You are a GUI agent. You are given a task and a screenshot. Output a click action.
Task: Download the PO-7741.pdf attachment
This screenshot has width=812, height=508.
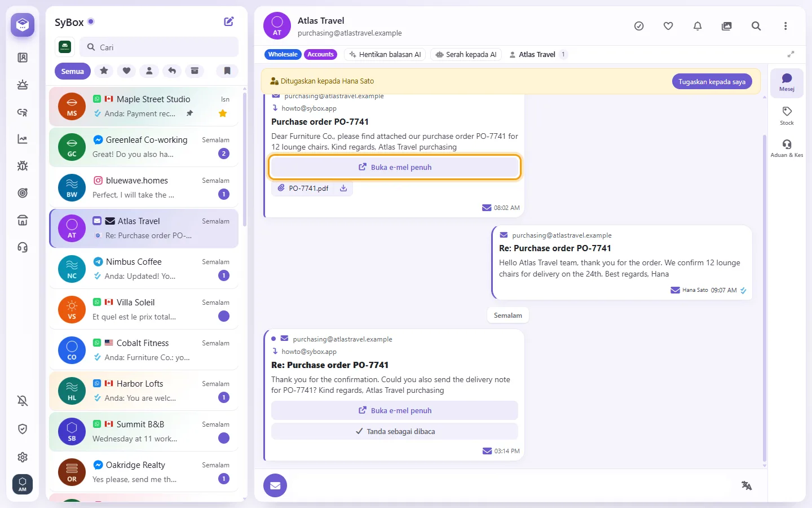[x=343, y=189]
